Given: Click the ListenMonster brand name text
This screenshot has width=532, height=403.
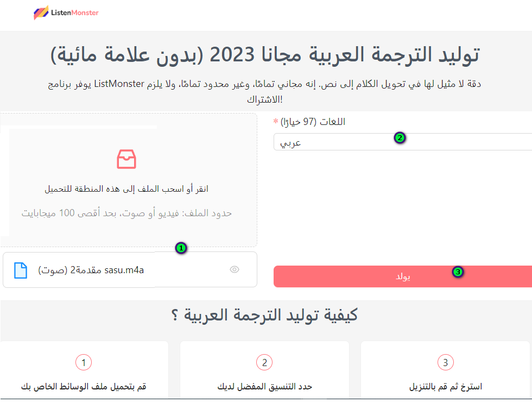Looking at the screenshot, I should coord(74,12).
